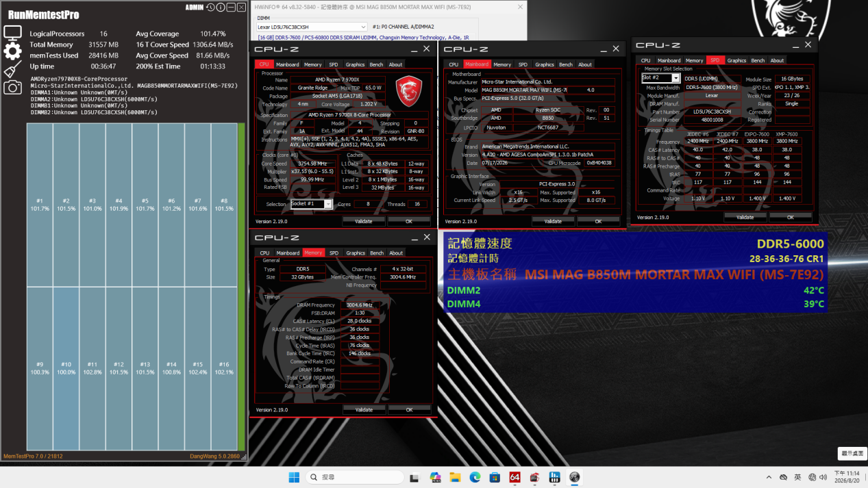
Task: Open Graphics tab in Memory window
Action: pyautogui.click(x=356, y=253)
